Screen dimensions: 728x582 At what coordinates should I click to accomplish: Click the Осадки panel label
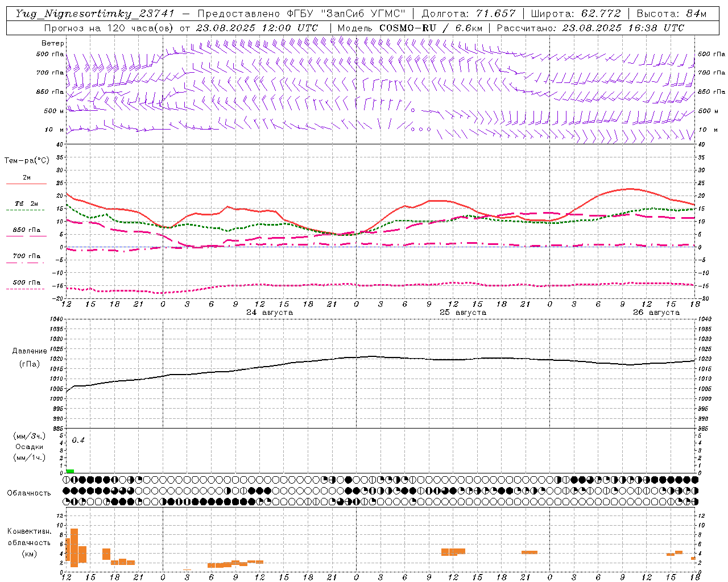[x=30, y=447]
